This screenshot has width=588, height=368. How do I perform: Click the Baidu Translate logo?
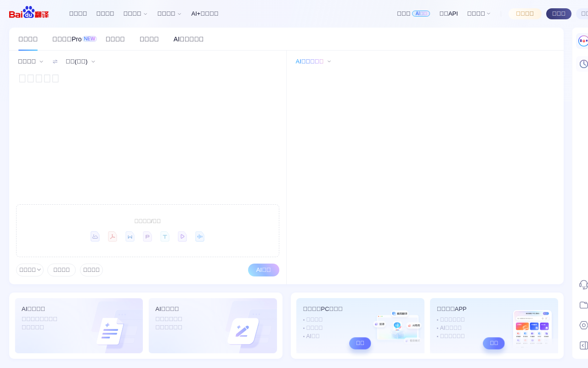(x=29, y=12)
